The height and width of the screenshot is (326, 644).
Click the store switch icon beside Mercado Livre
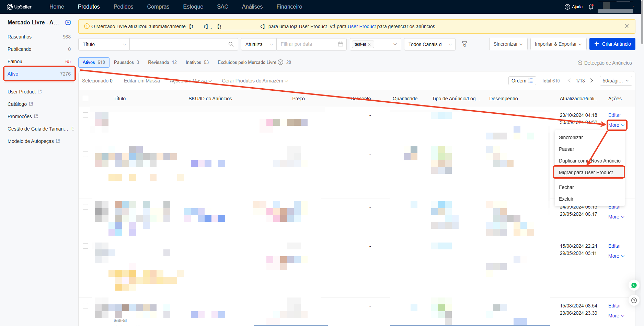pos(68,22)
